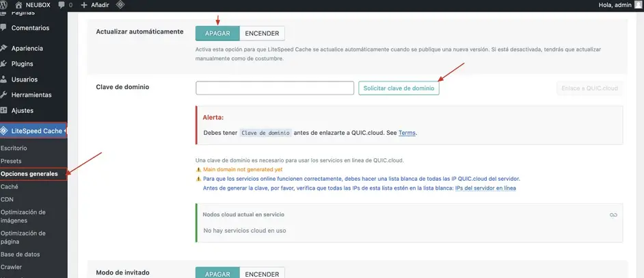This screenshot has height=278, width=644.
Task: Open Optimización de página submenu
Action: (x=23, y=238)
